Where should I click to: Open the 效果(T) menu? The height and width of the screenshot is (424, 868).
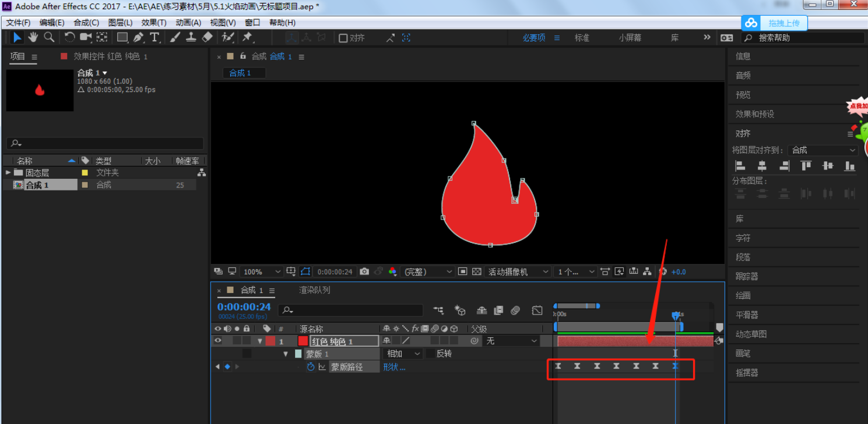[x=154, y=23]
